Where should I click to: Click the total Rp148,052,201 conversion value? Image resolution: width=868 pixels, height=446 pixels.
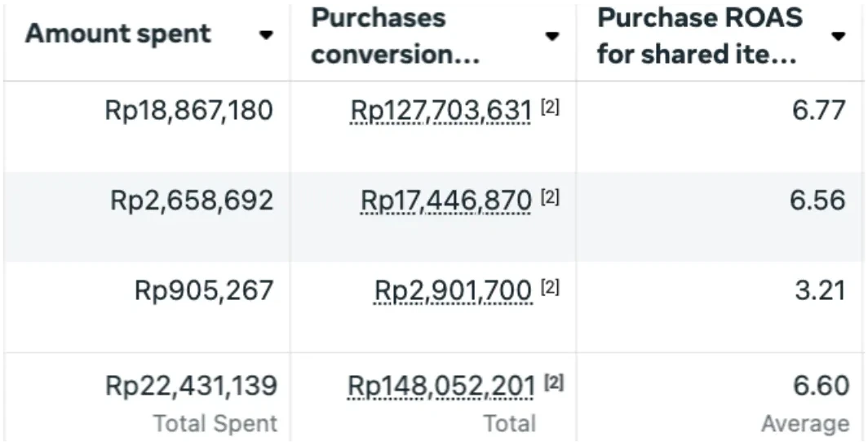tap(441, 385)
